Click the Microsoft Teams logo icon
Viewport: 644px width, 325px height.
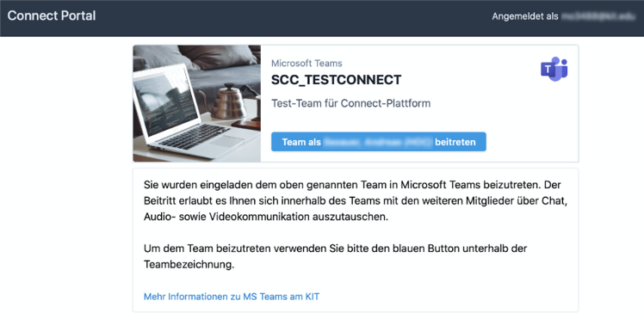[x=554, y=69]
